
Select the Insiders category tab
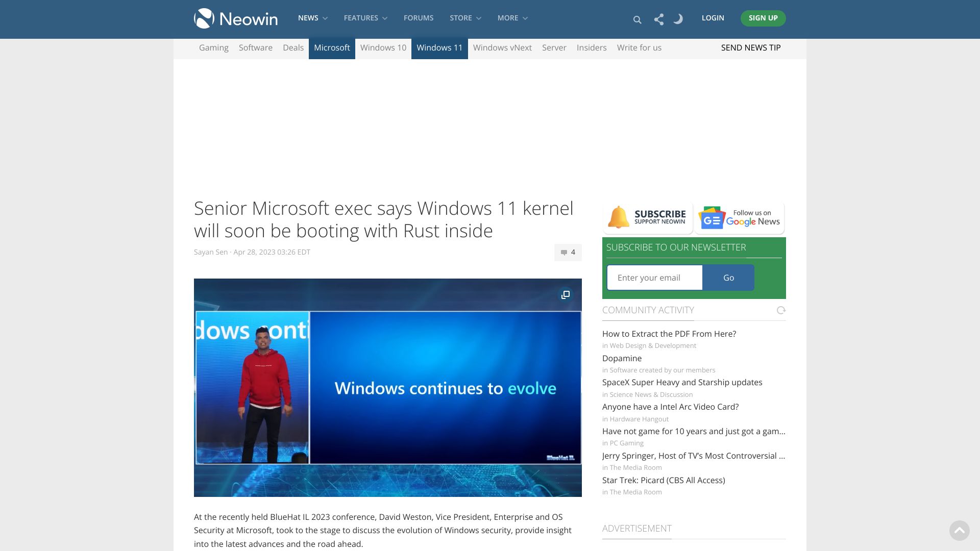coord(592,48)
